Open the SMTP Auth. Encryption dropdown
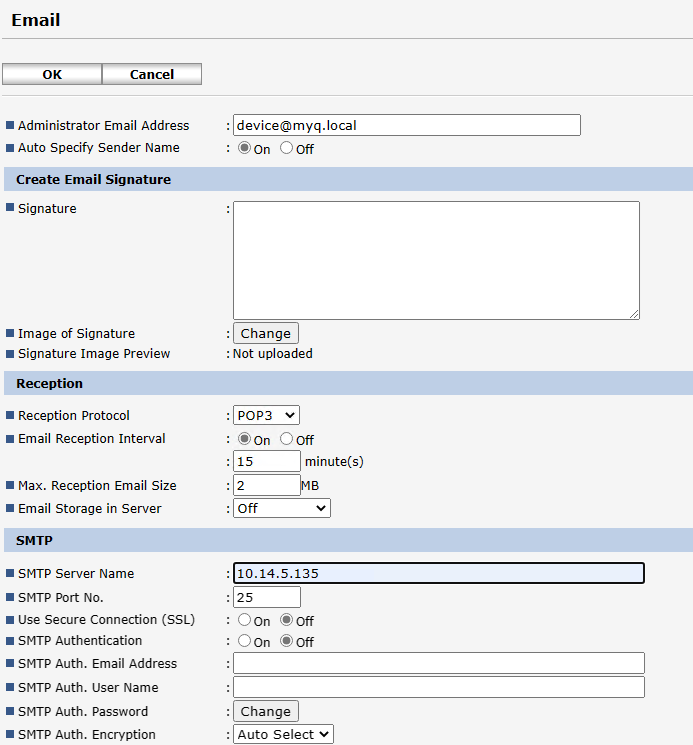Screen dimensions: 693x745 [283, 734]
